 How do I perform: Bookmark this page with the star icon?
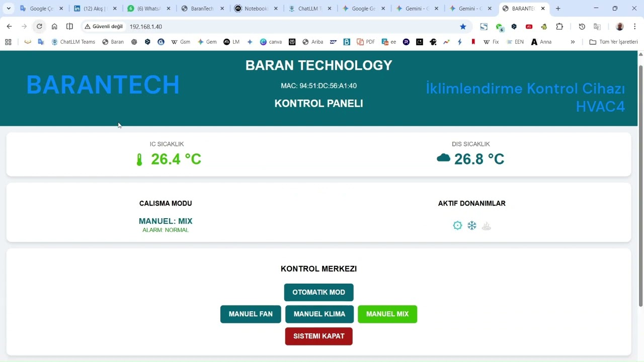click(463, 27)
